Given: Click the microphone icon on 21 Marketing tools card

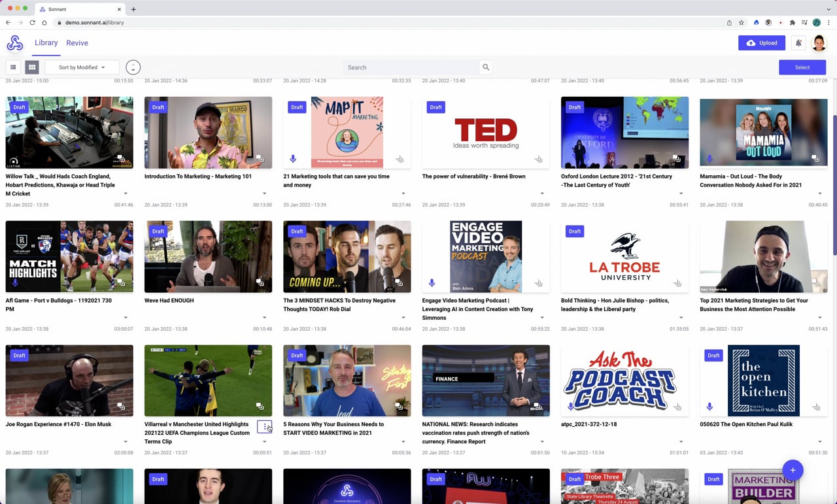Looking at the screenshot, I should click(293, 159).
